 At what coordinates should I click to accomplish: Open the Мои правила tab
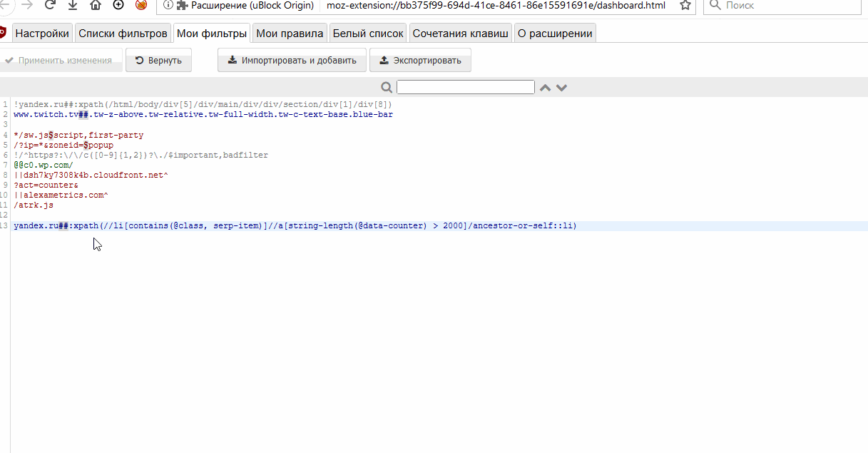point(290,33)
